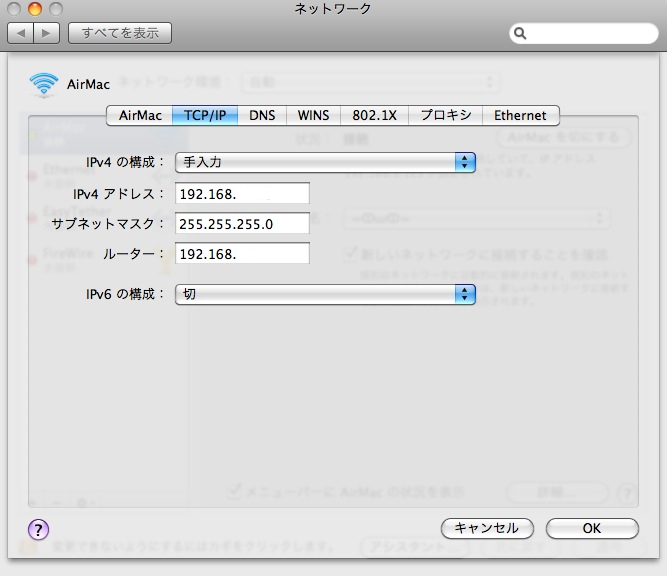This screenshot has height=576, width=667.
Task: Click the magnifying glass search icon
Action: [520, 33]
